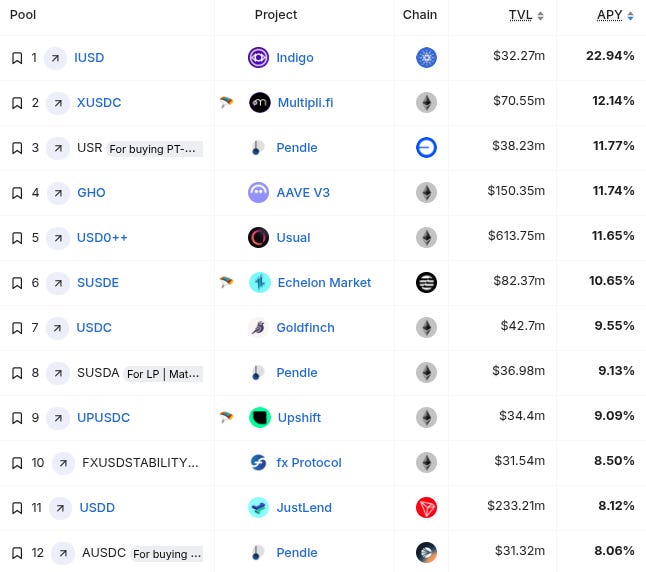Bookmark the AUSDC pool
646x572 pixels.
click(x=17, y=553)
